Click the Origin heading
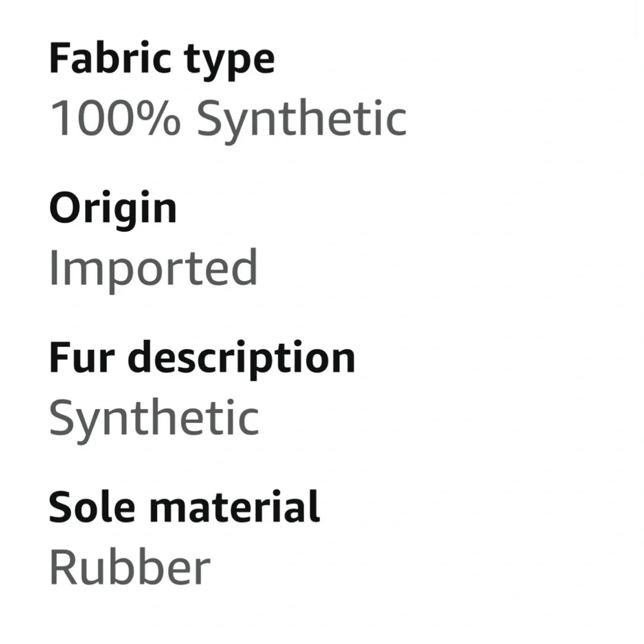Screen dimensions: 644x644 (x=113, y=209)
